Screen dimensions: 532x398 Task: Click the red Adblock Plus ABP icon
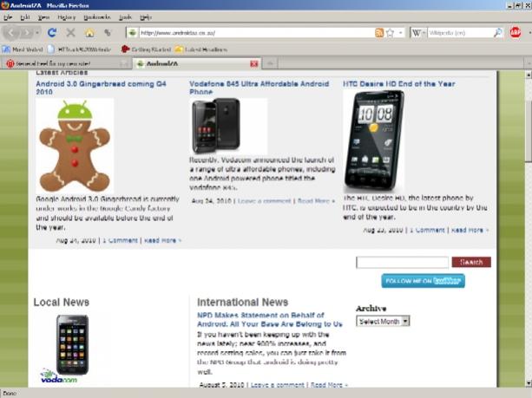(x=516, y=33)
